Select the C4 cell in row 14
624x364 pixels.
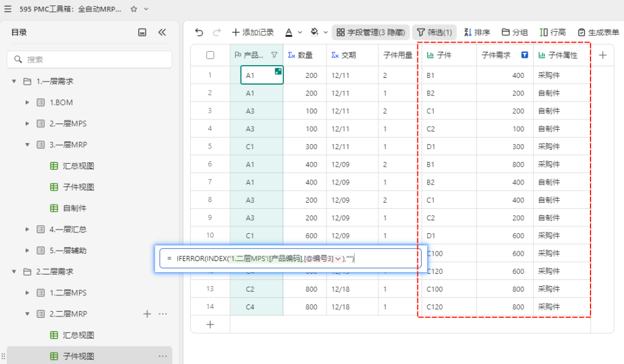(257, 307)
